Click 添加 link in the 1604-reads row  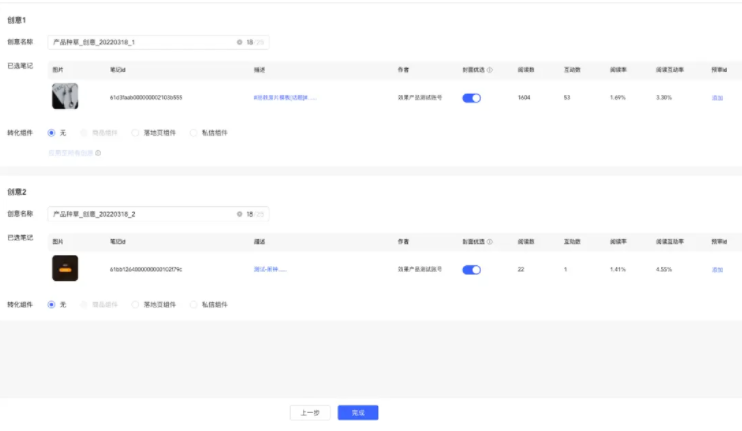click(717, 98)
